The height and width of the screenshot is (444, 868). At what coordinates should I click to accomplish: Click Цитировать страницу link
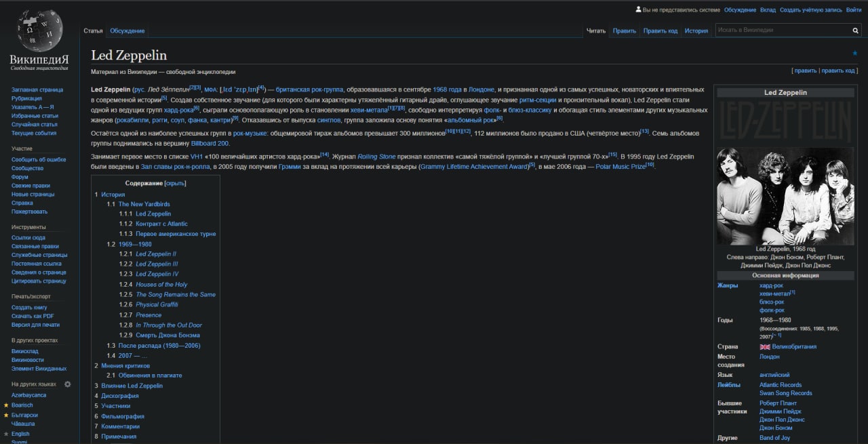coord(39,281)
